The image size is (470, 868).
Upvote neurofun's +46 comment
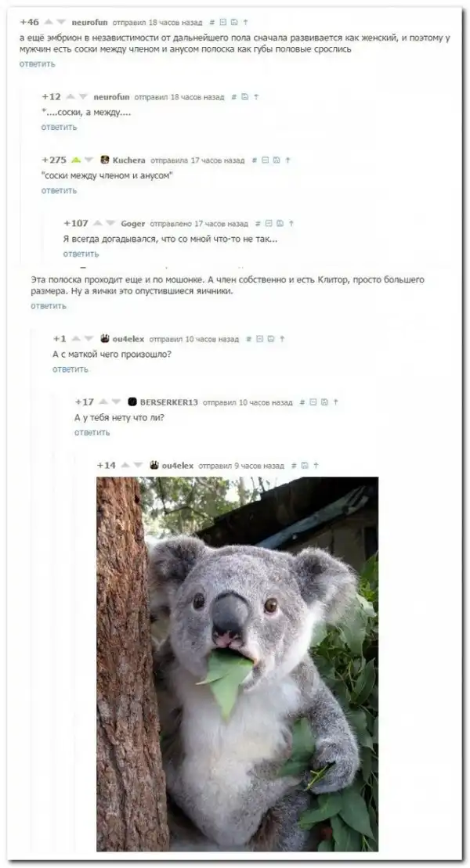49,22
